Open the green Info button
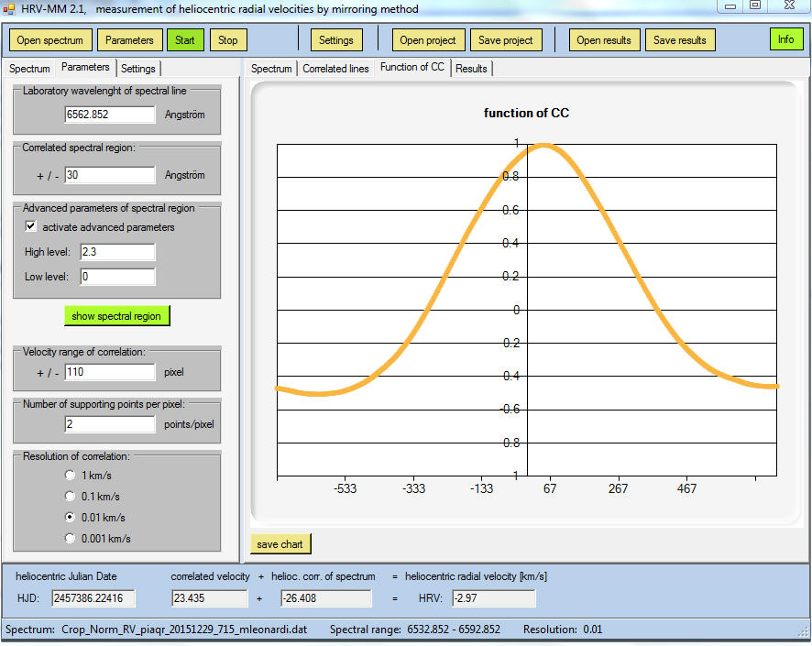 [785, 39]
